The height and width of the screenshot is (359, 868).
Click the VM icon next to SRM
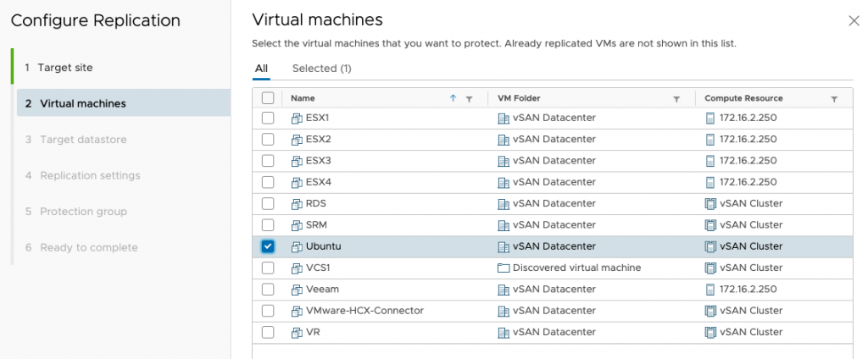coord(297,225)
